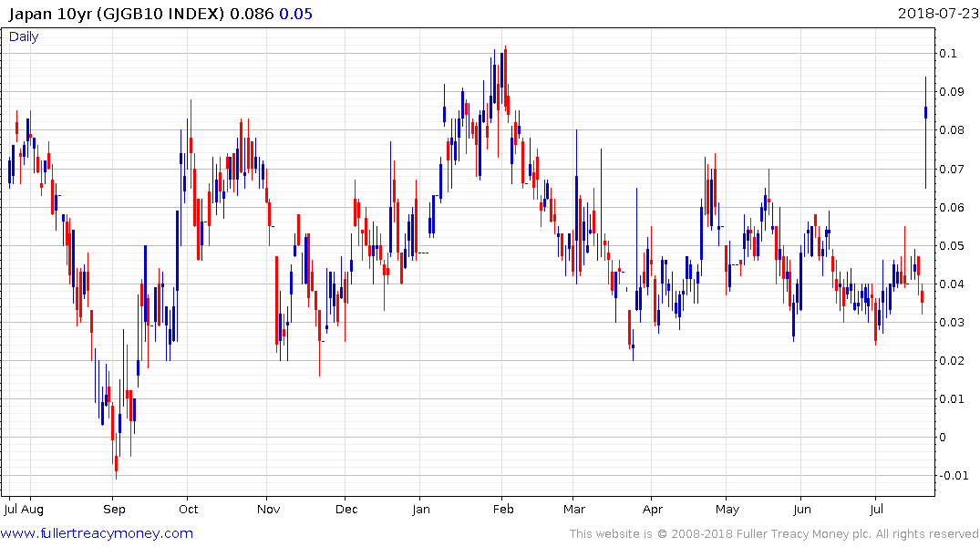Click the date 2018-07-23
This screenshot has height=547, width=980.
[938, 13]
